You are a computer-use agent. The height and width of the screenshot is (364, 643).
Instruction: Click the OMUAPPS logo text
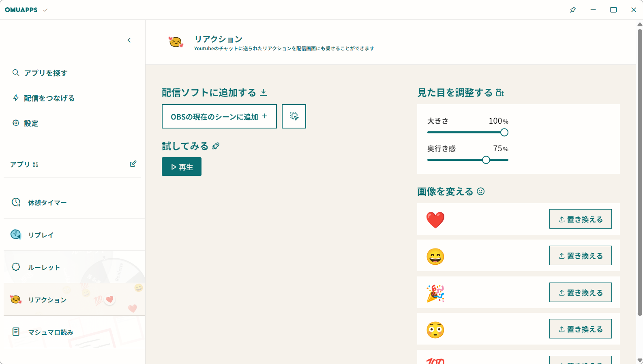(x=21, y=10)
